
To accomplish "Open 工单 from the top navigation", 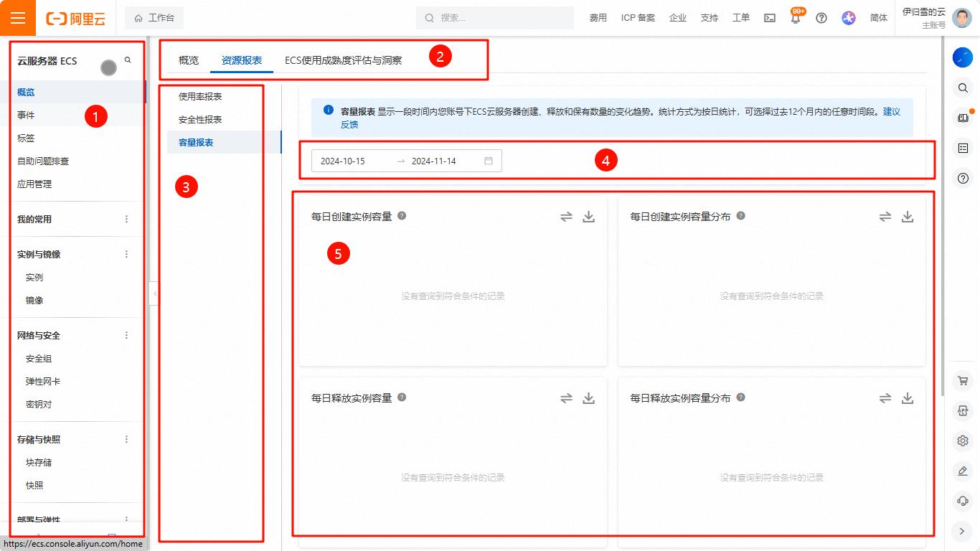I will pos(741,18).
